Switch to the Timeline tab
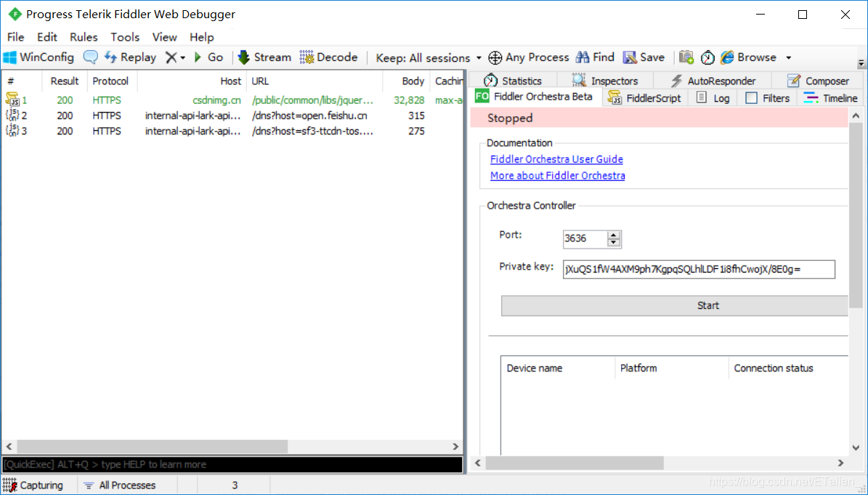This screenshot has width=868, height=495. 830,98
